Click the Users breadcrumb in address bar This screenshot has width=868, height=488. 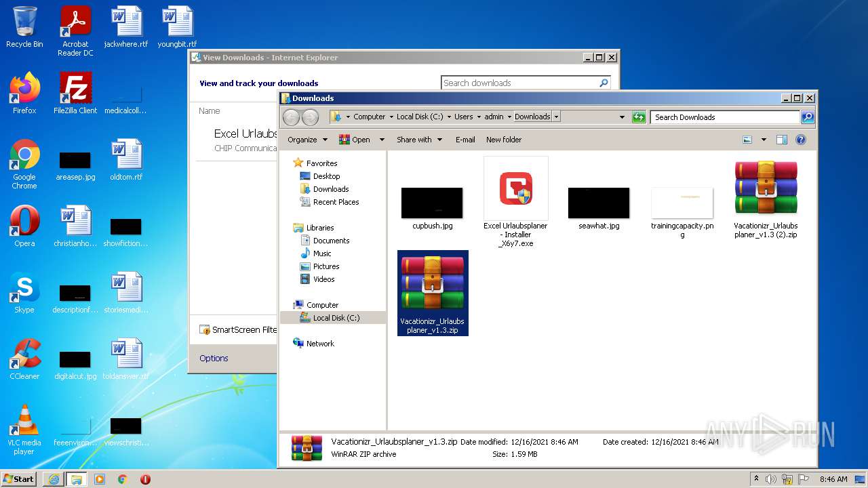point(464,117)
